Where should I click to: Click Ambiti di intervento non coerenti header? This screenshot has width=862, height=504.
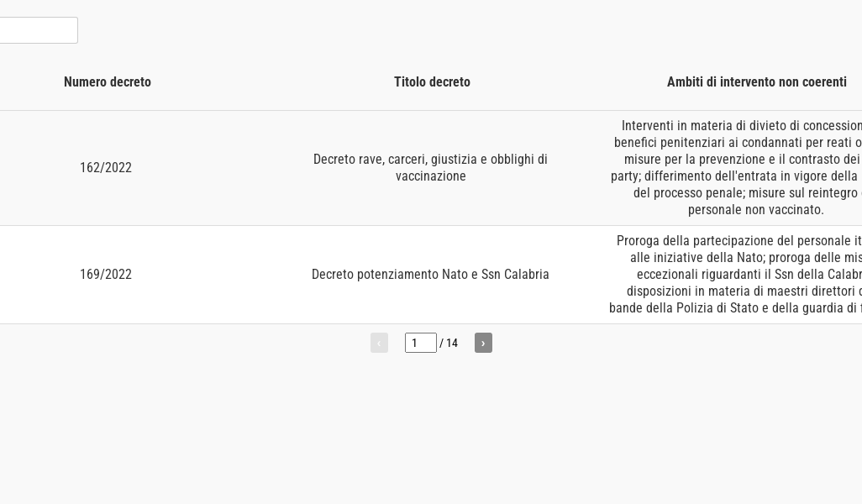pyautogui.click(x=756, y=82)
